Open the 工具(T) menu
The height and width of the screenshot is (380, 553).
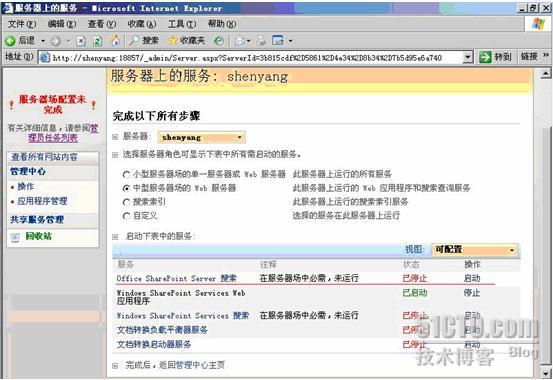[x=182, y=24]
